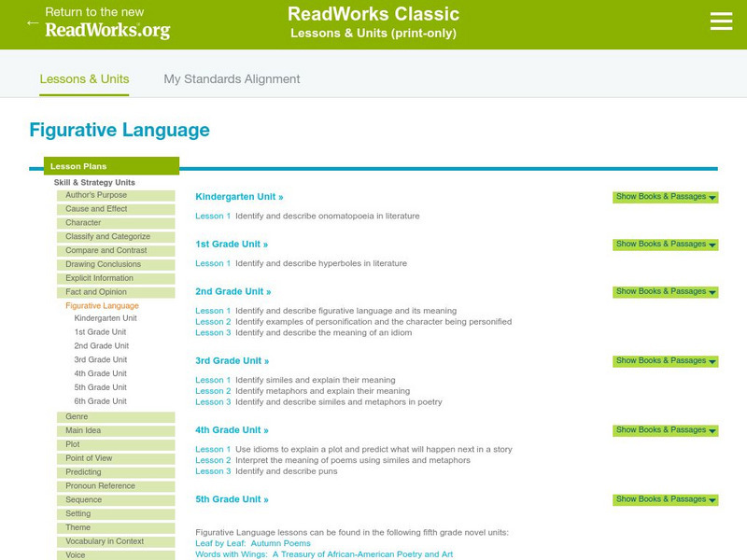Select Cause and Effect in the sidebar
The width and height of the screenshot is (747, 560).
pos(116,209)
